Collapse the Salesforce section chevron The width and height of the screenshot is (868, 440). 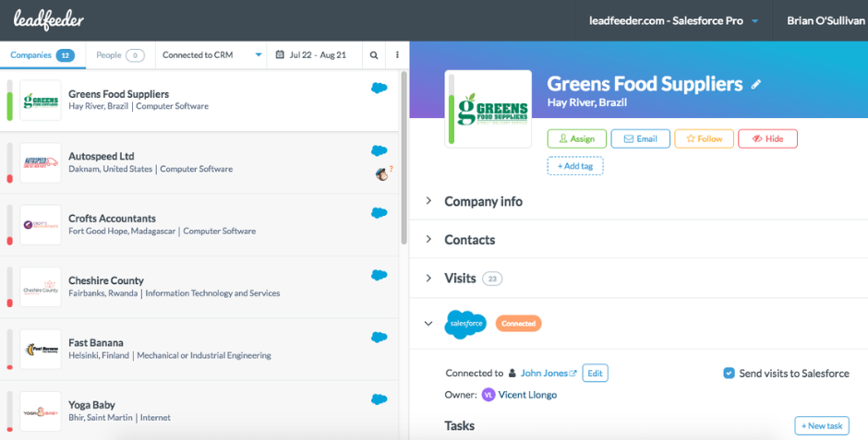pos(428,324)
